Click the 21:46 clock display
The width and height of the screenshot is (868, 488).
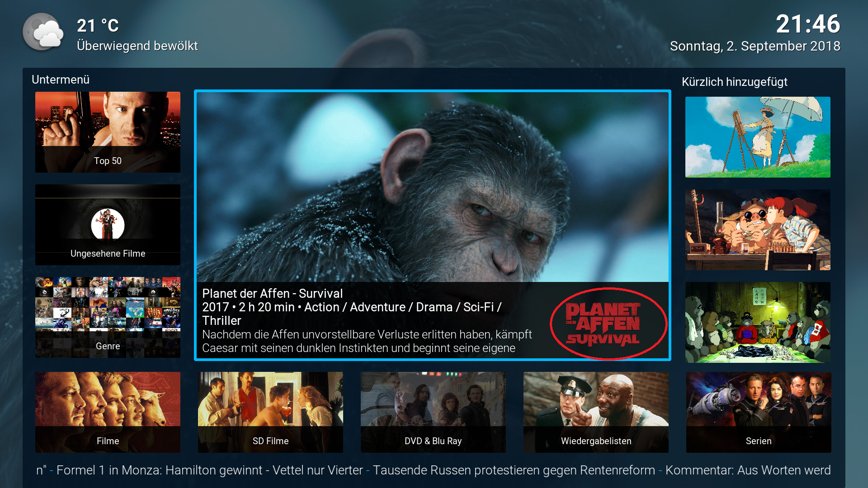point(808,24)
